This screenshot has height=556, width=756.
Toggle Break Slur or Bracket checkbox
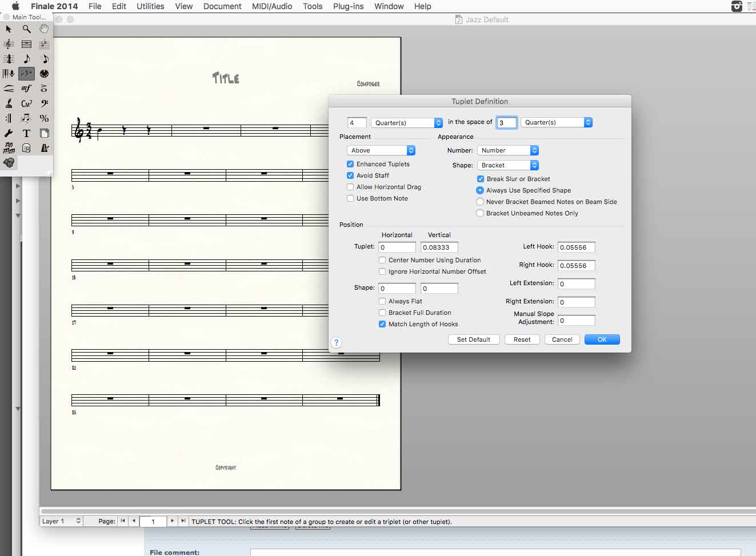(481, 179)
